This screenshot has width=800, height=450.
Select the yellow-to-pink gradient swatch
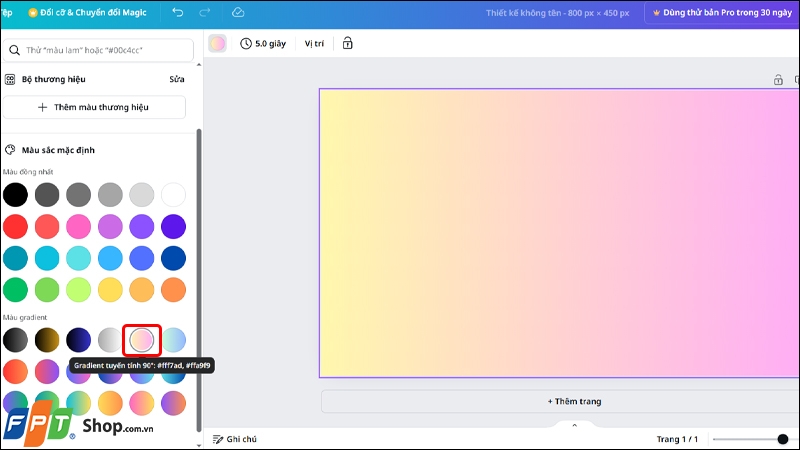point(142,340)
